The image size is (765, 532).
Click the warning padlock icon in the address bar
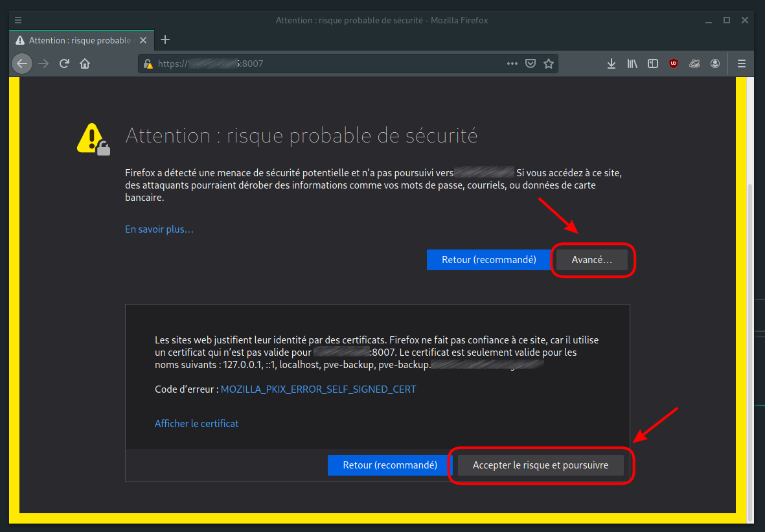coord(147,64)
